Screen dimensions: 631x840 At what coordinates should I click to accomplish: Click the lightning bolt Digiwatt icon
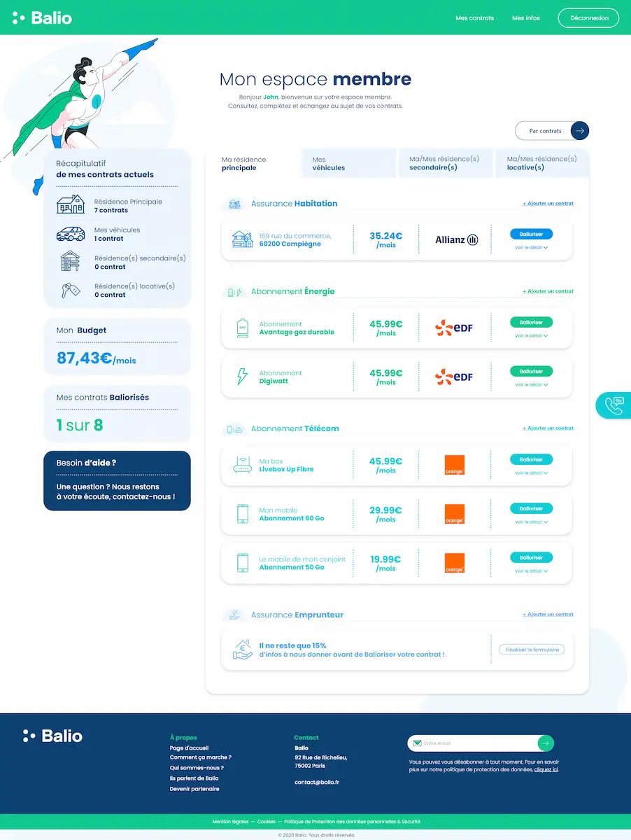(242, 377)
